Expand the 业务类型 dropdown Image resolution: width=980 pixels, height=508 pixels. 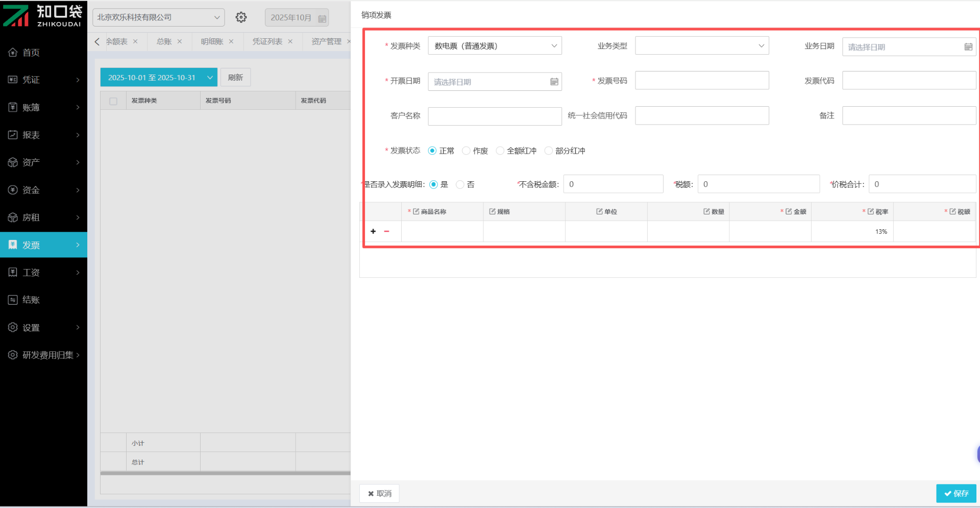click(701, 46)
